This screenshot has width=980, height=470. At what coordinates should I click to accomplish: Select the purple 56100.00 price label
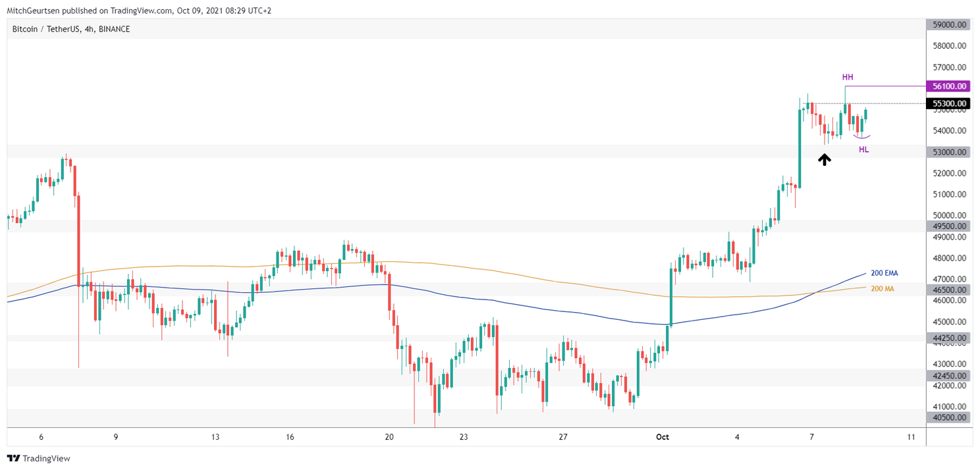948,86
